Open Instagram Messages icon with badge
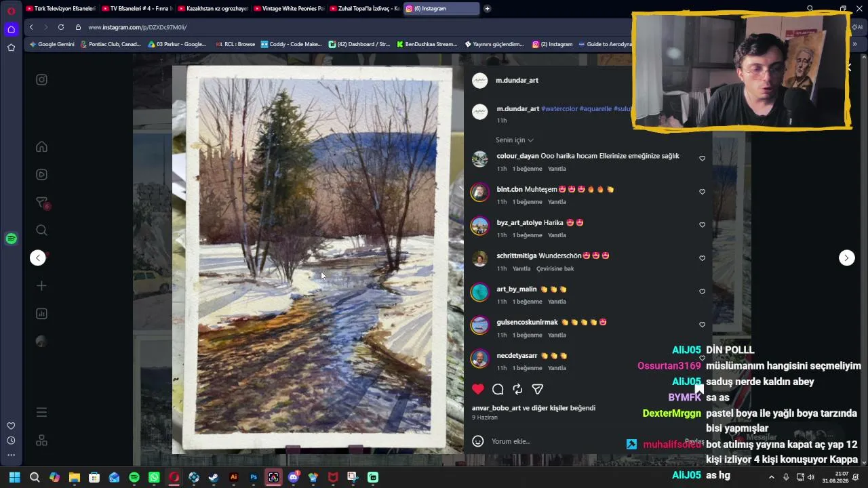This screenshot has height=488, width=868. (x=42, y=203)
